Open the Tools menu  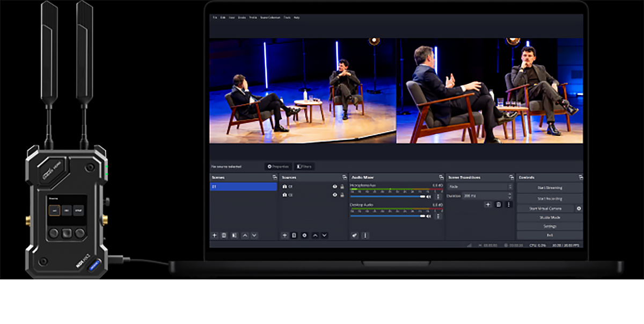[287, 18]
